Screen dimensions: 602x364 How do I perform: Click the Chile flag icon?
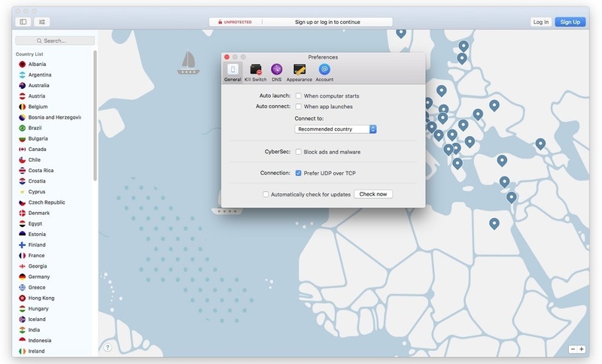pos(23,160)
